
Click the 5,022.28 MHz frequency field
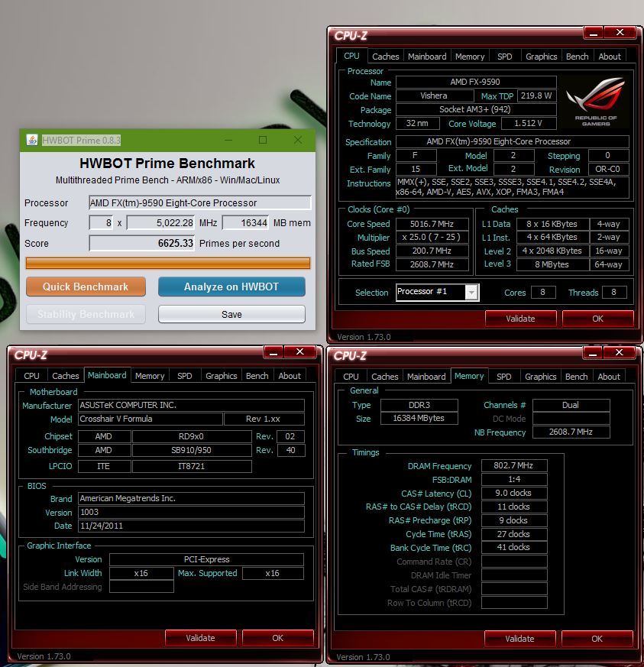point(160,223)
